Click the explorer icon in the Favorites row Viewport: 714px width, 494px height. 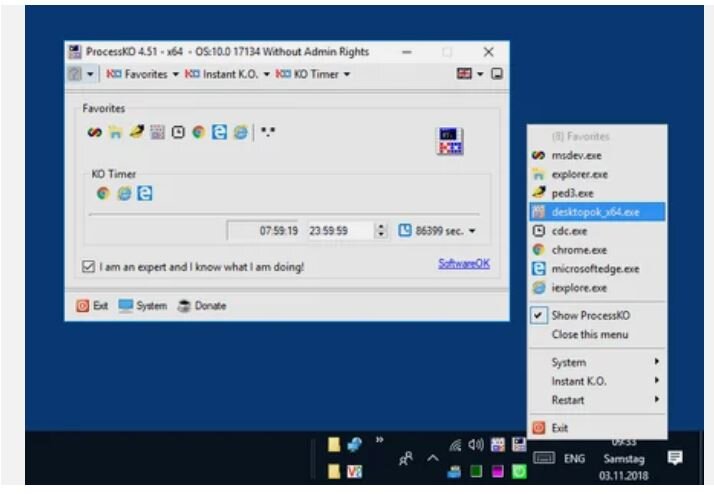[x=116, y=132]
